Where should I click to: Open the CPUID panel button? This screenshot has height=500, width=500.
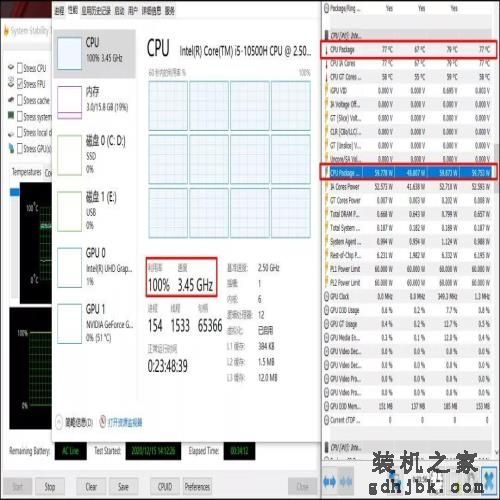[x=165, y=487]
